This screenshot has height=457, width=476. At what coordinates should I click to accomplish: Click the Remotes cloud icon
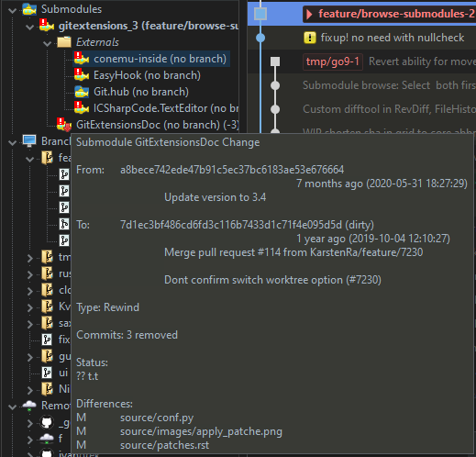click(x=29, y=406)
